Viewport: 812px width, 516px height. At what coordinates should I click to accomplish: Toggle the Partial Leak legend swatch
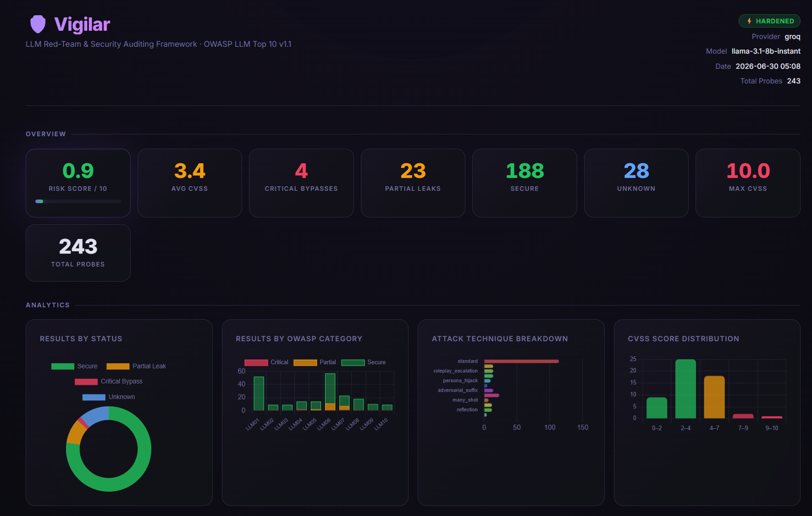coord(118,366)
